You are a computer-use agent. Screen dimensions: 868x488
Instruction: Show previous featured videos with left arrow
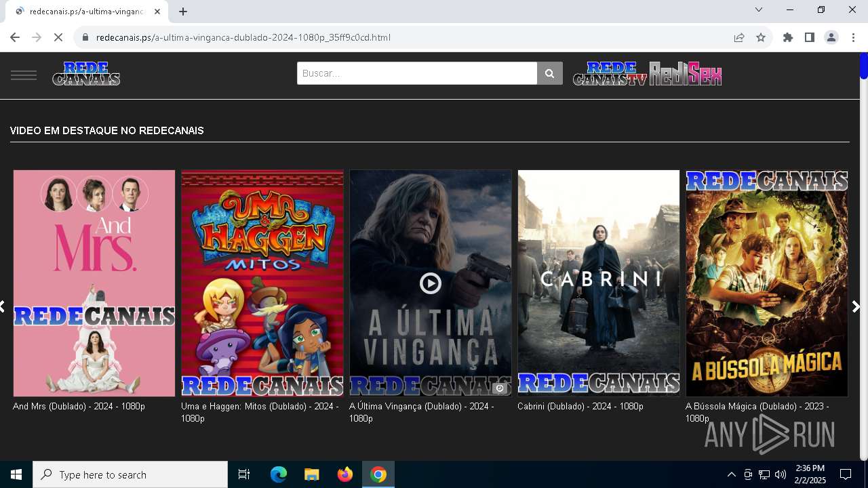(x=3, y=307)
